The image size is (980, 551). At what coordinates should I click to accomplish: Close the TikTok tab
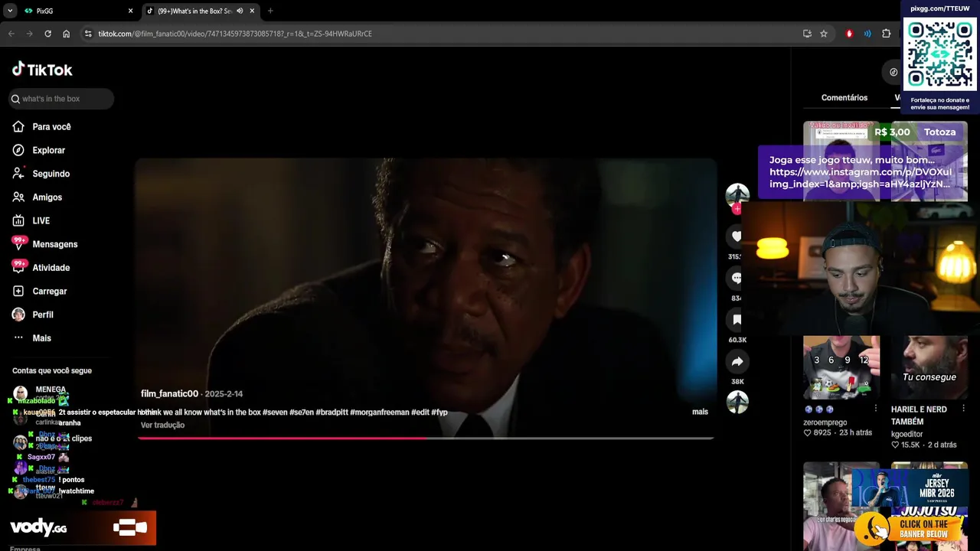(252, 11)
